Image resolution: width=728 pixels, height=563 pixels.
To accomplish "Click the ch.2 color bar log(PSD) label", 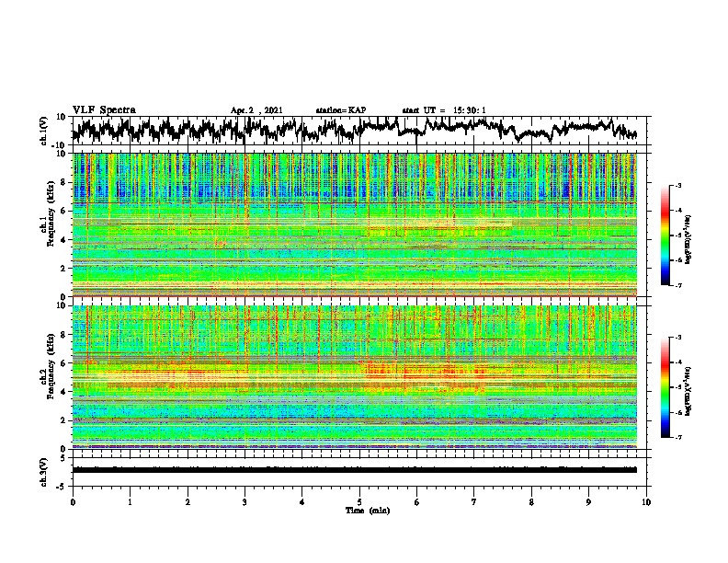I will [x=688, y=391].
